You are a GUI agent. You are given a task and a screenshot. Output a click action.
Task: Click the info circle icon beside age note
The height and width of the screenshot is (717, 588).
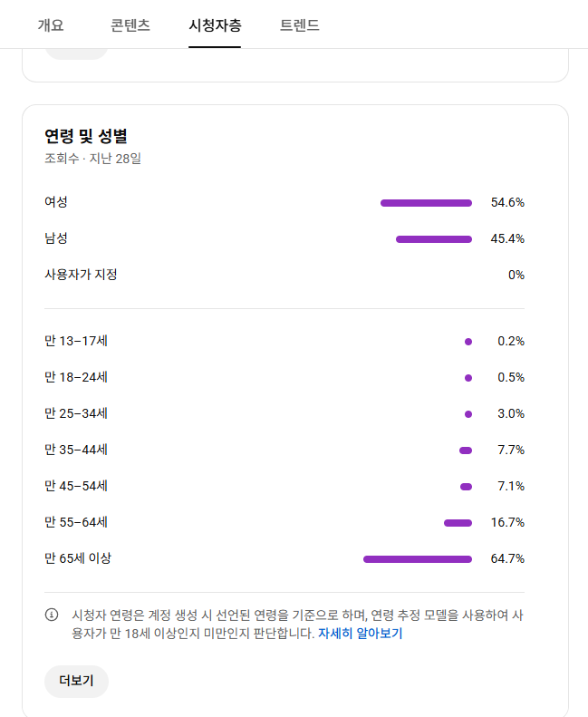pyautogui.click(x=52, y=615)
